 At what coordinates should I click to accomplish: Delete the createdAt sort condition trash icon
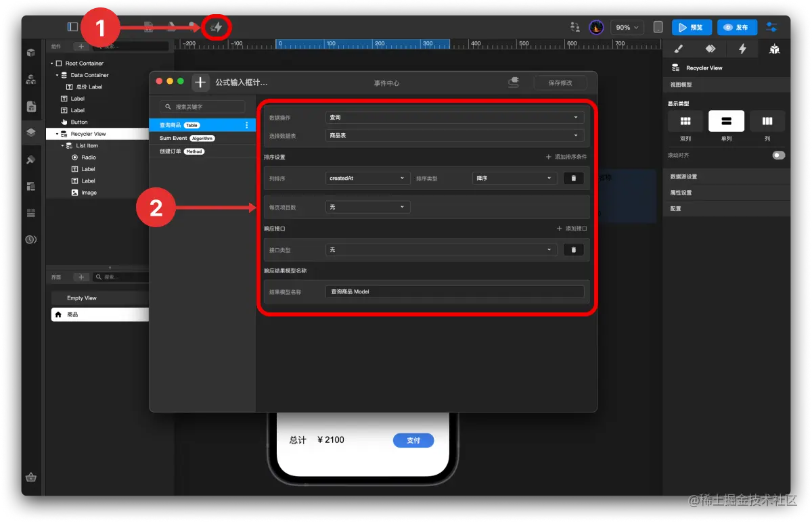573,178
